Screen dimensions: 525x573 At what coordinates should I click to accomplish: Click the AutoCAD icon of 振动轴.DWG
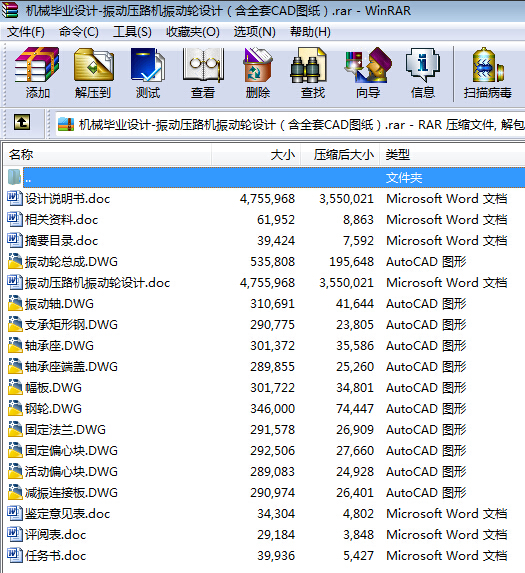click(15, 303)
